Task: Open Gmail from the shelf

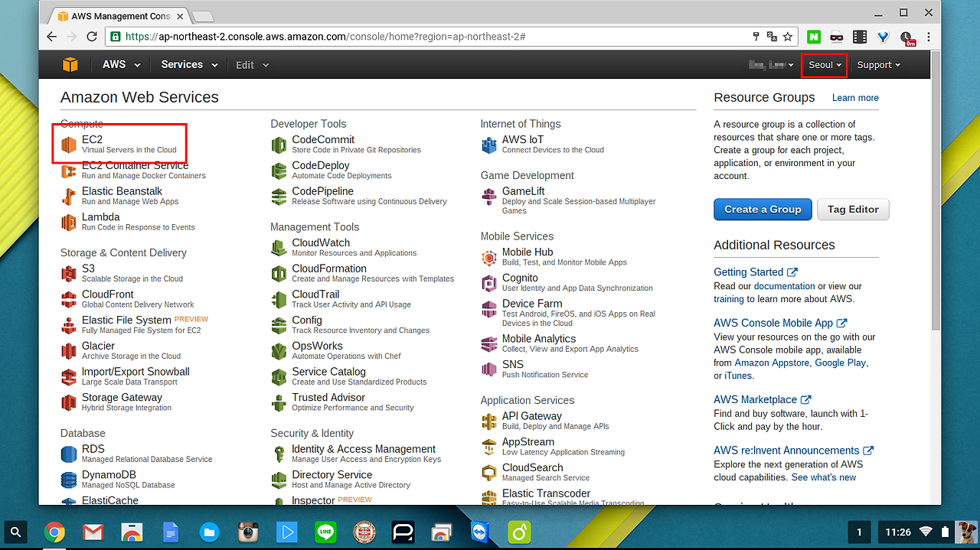Action: pos(93,532)
